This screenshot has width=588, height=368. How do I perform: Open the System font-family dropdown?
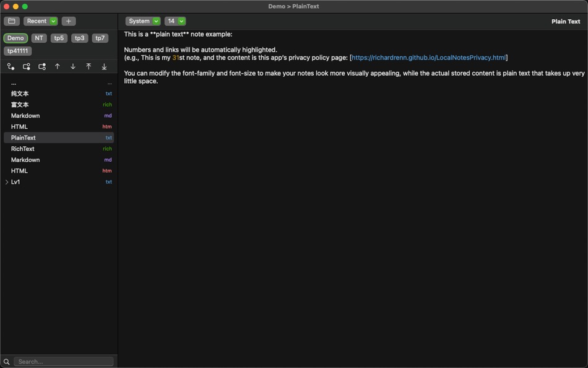[142, 20]
